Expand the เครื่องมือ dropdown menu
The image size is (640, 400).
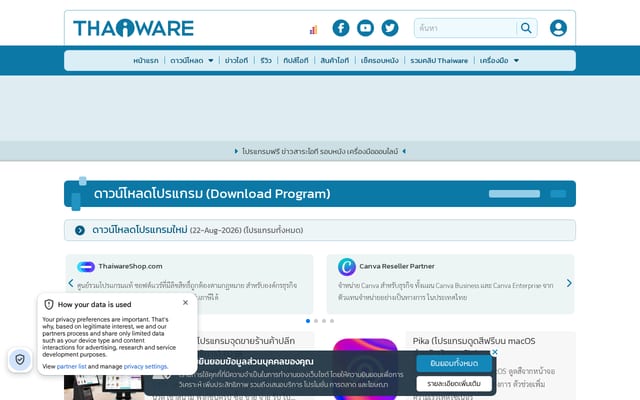(x=499, y=60)
